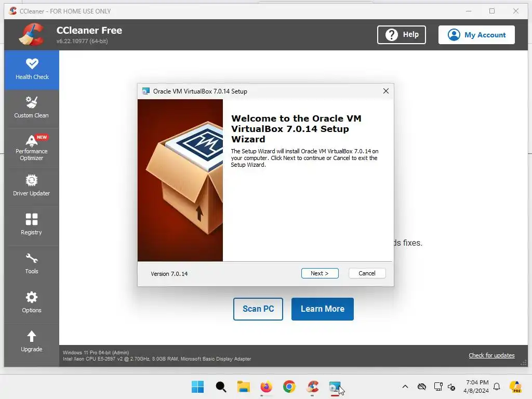532x399 pixels.
Task: Click Learn More button
Action: (x=322, y=309)
